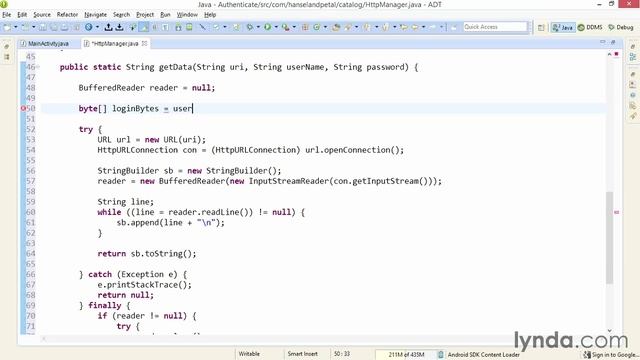Click the Android Virtual Device Manager icon
The height and width of the screenshot is (360, 640).
tap(189, 27)
